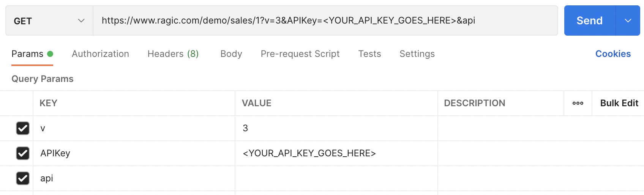The width and height of the screenshot is (644, 195).
Task: Switch to the Authorization tab
Action: coord(100,54)
